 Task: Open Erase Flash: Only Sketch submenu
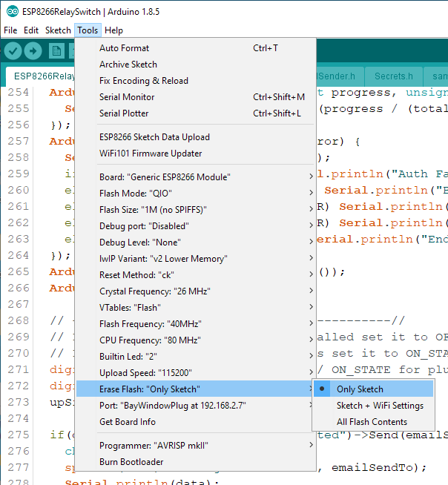196,389
